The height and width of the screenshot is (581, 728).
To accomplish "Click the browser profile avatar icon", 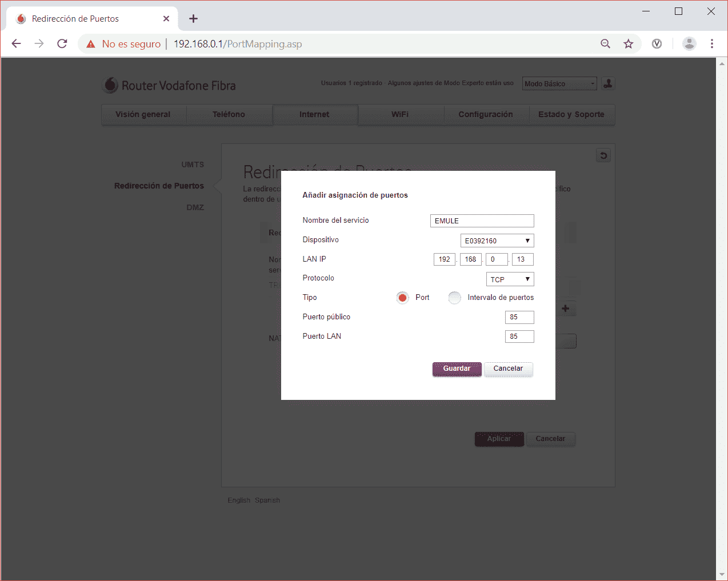I will (689, 44).
